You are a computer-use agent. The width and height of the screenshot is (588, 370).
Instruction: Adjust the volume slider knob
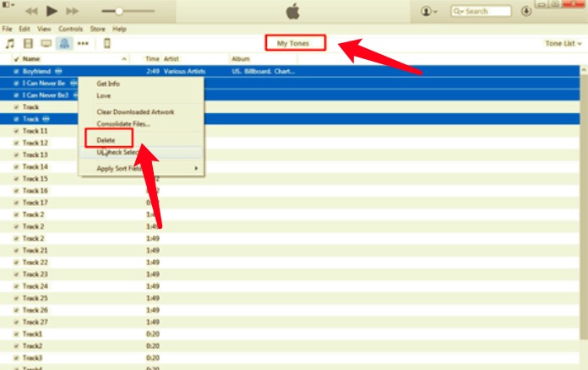(119, 11)
